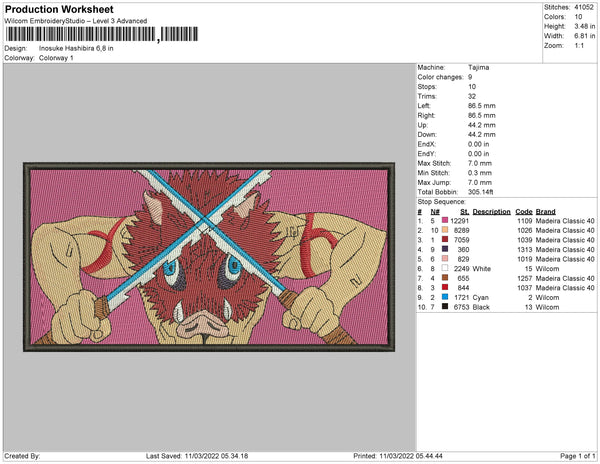Click the 'Page 1 of 1' indicator

coord(578,456)
